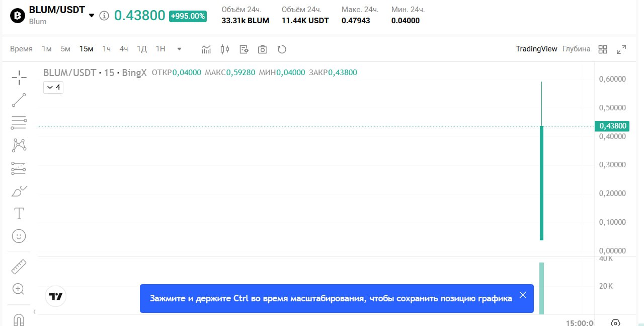Click the +995.00% change badge

coord(188,16)
